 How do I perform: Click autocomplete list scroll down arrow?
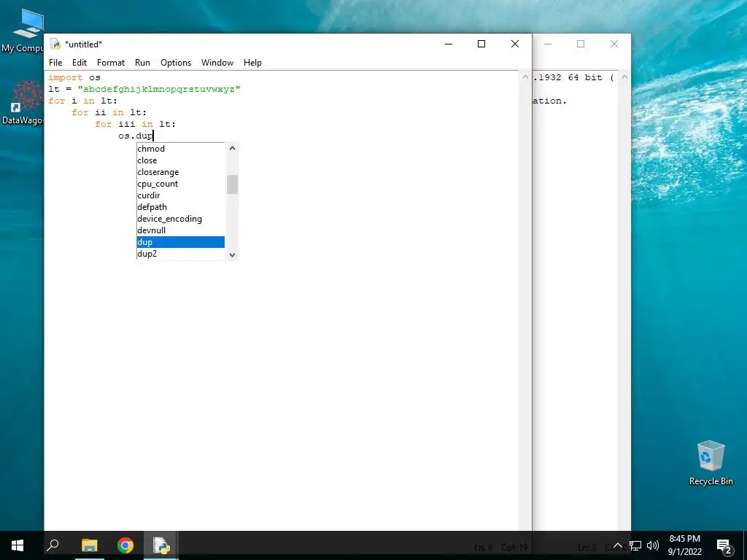click(232, 254)
